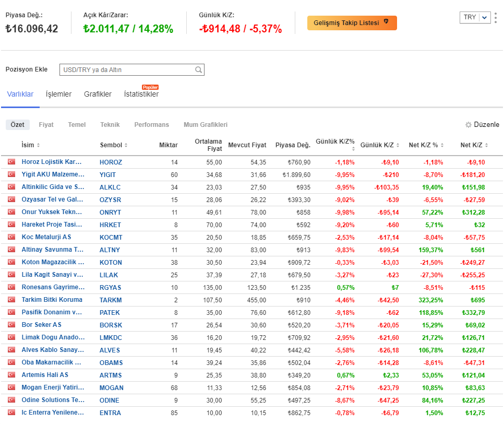Click the flag icon in the PATEK row
504x424 pixels.
(11, 312)
